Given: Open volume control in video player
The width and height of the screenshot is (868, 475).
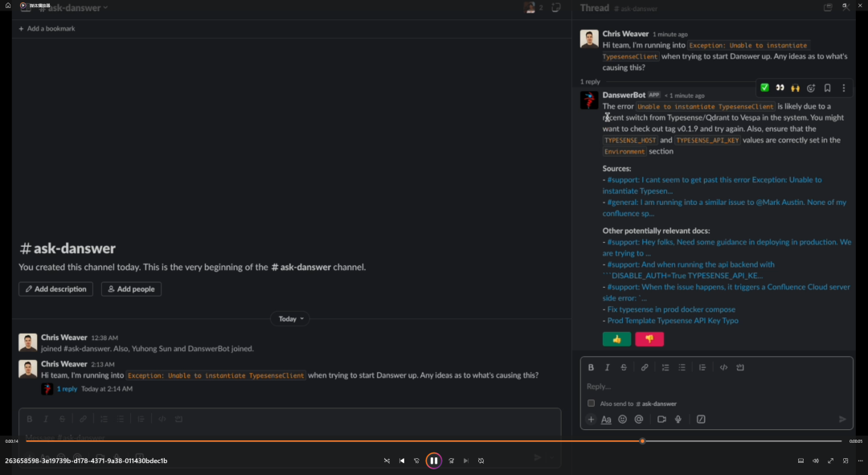Looking at the screenshot, I should point(816,461).
